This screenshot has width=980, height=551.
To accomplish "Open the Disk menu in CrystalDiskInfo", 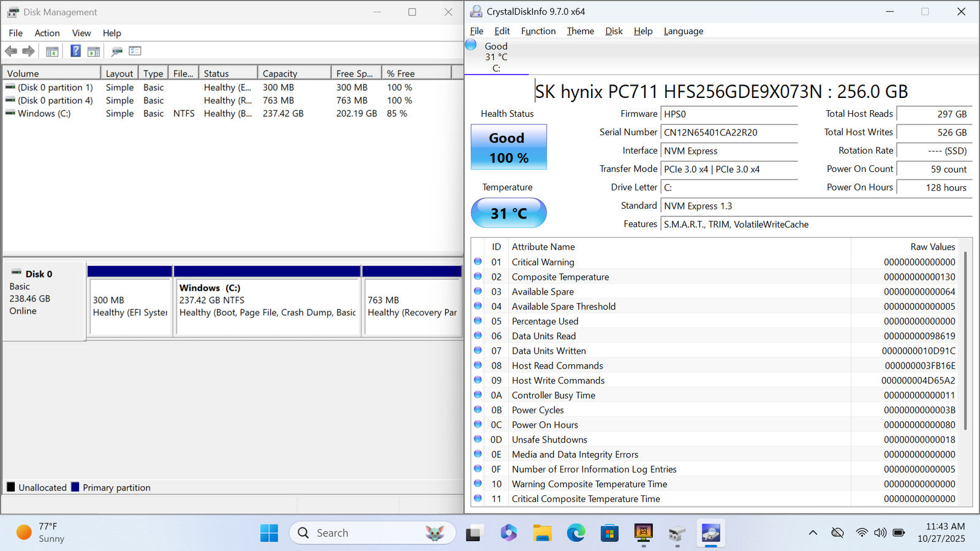I will click(614, 31).
